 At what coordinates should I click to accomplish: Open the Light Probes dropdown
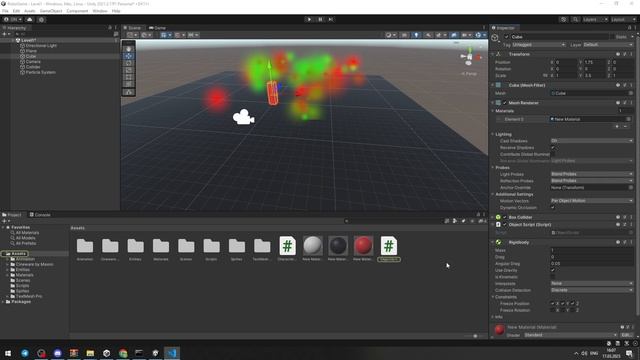592,174
